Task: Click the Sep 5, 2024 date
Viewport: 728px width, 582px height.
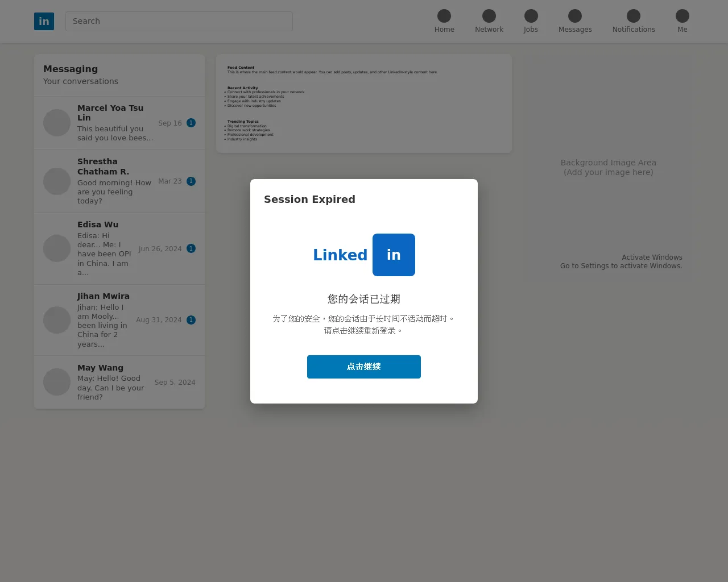Action: [x=175, y=383]
